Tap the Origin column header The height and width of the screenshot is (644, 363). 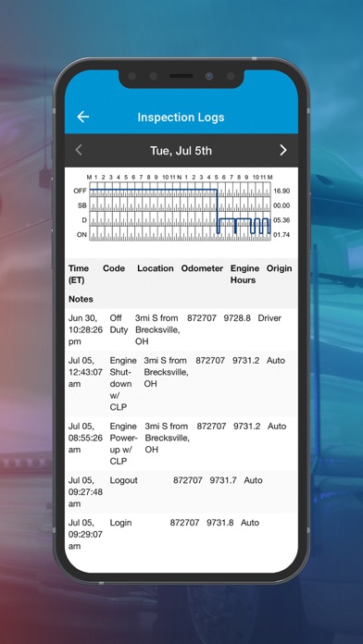click(279, 268)
